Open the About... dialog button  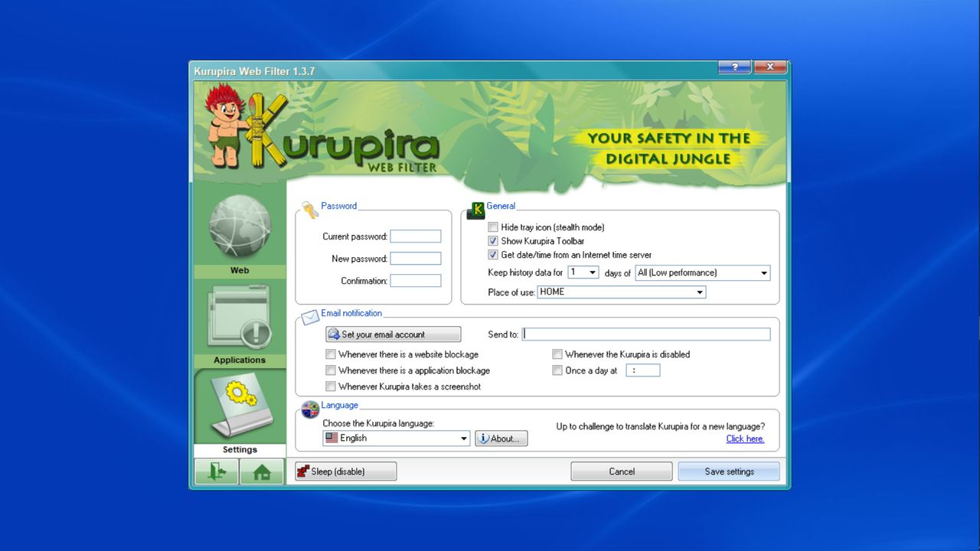(x=501, y=439)
